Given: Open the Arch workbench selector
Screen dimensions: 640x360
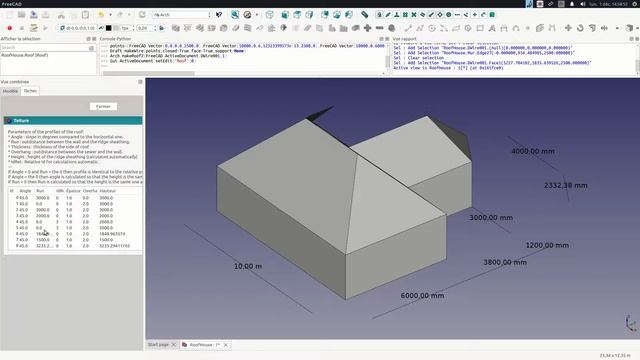Looking at the screenshot, I should click(x=182, y=15).
